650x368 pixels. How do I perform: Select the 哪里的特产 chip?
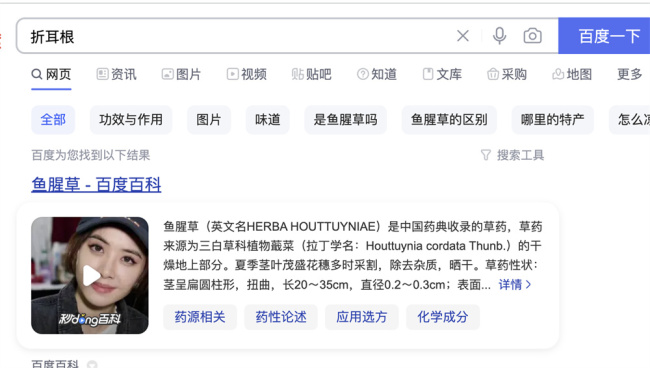(553, 120)
